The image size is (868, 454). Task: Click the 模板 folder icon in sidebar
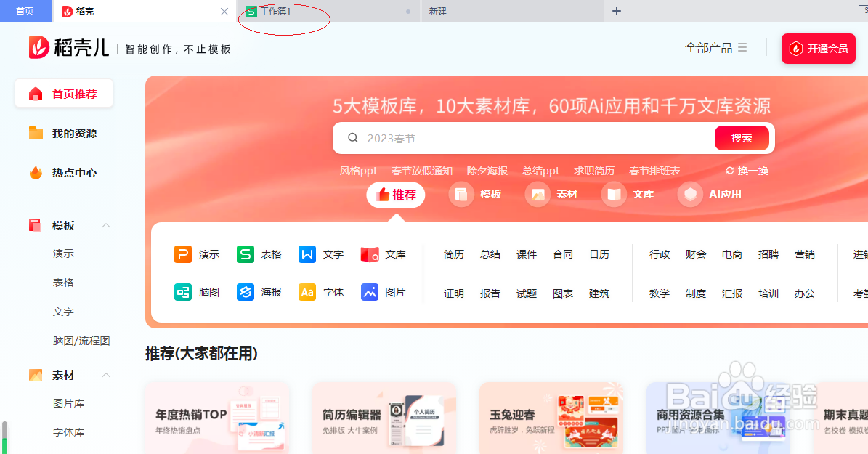pyautogui.click(x=36, y=225)
